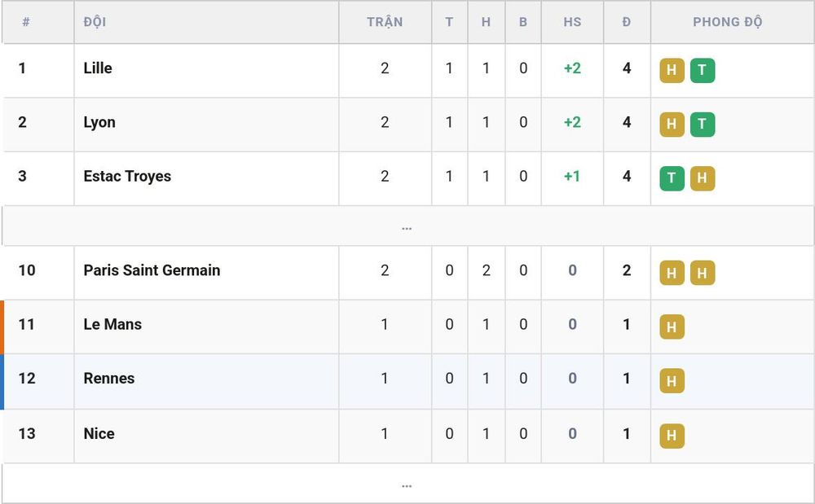This screenshot has width=815, height=504.
Task: Select Lyon's green T form badge
Action: pyautogui.click(x=703, y=125)
